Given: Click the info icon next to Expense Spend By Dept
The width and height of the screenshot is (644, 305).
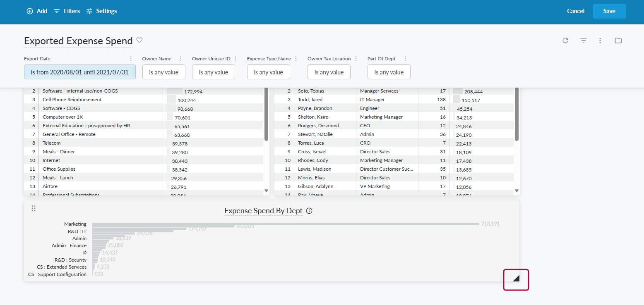Looking at the screenshot, I should (309, 211).
